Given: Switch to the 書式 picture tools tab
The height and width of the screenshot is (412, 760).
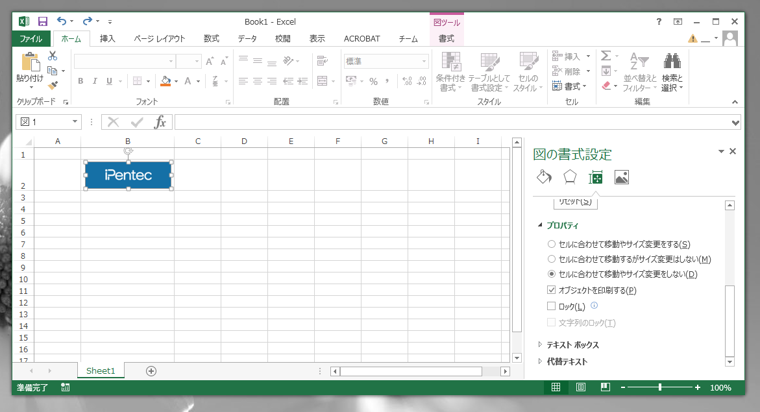Looking at the screenshot, I should coord(446,39).
